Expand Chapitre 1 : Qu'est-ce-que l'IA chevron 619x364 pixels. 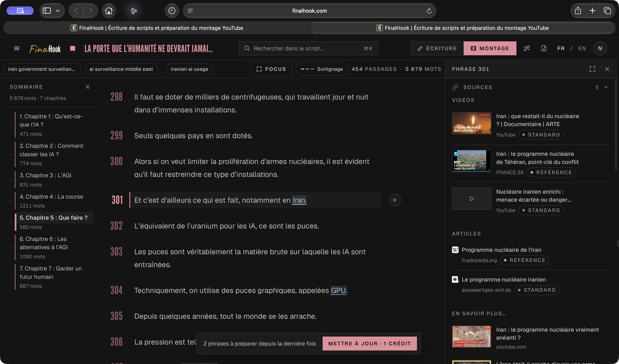coord(11,125)
